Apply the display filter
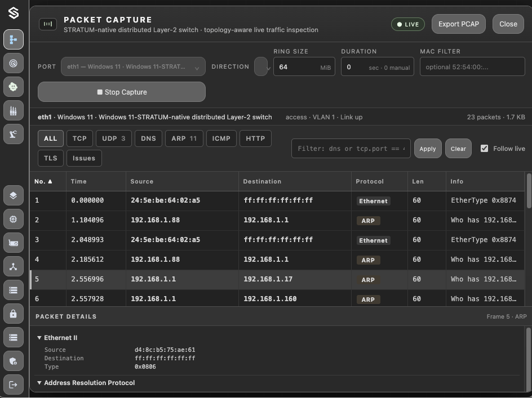The width and height of the screenshot is (532, 398). point(428,149)
